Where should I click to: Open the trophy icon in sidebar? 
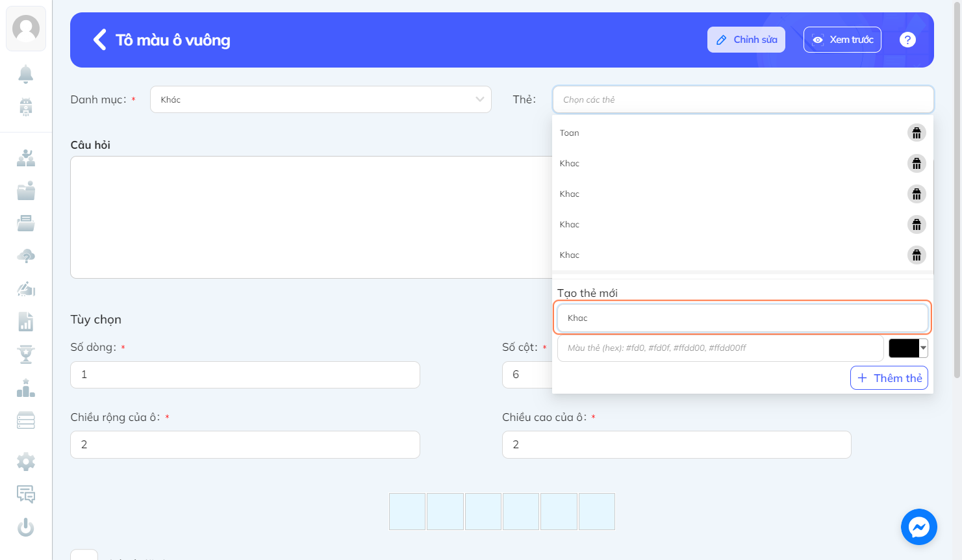click(x=26, y=354)
